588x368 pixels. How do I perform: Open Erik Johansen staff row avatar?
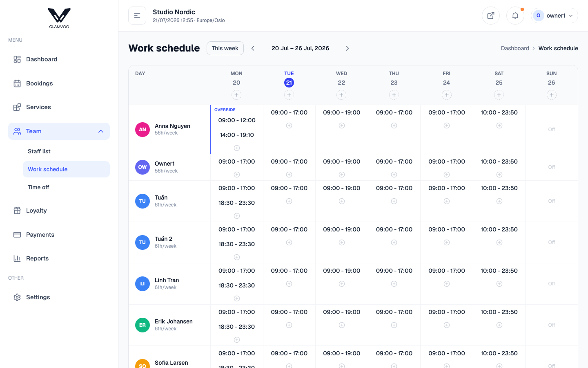point(143,325)
